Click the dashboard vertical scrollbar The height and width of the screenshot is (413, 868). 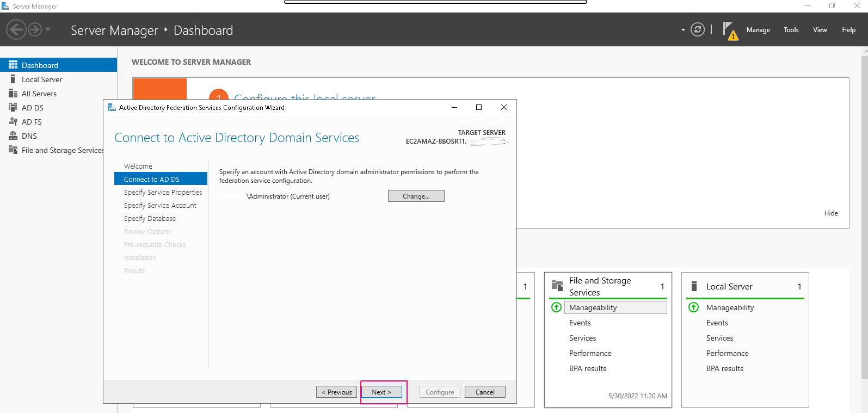click(865, 218)
